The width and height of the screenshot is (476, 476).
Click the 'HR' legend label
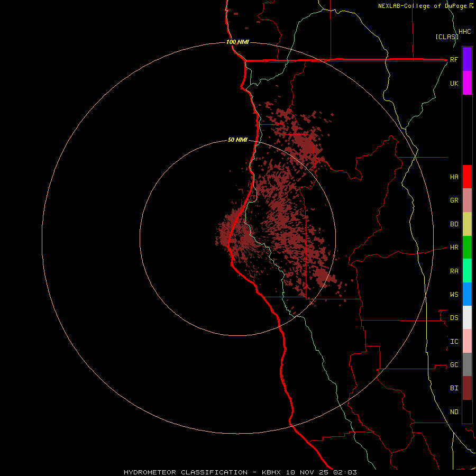454,248
